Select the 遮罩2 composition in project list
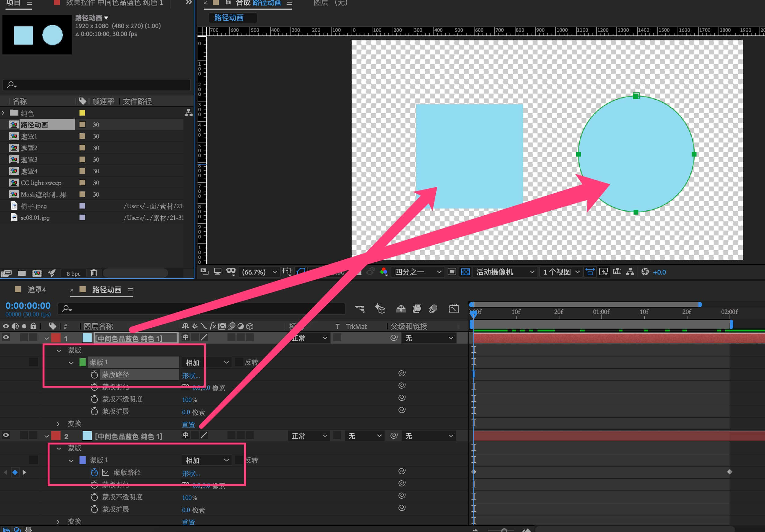 click(x=29, y=148)
